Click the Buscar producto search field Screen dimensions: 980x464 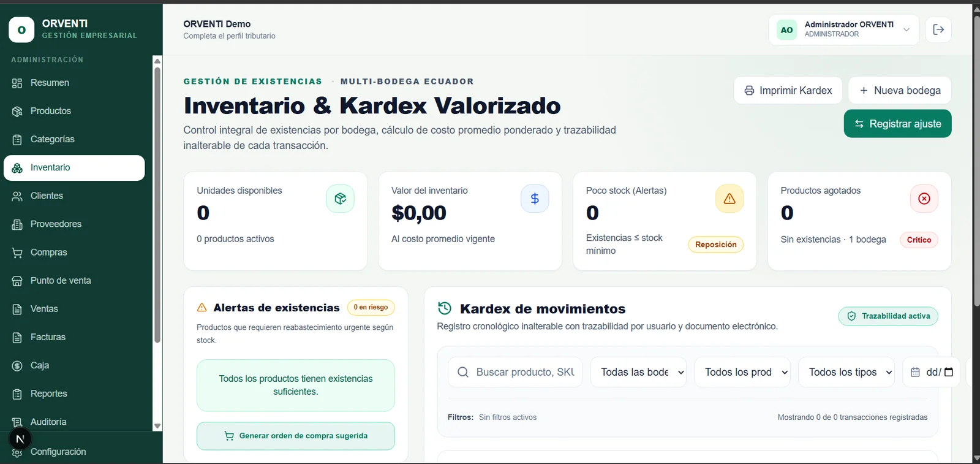515,372
